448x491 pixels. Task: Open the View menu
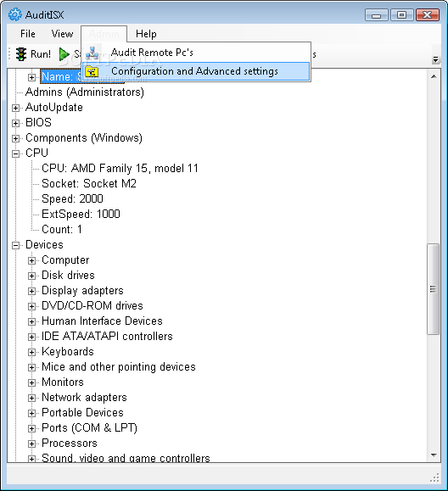click(62, 34)
